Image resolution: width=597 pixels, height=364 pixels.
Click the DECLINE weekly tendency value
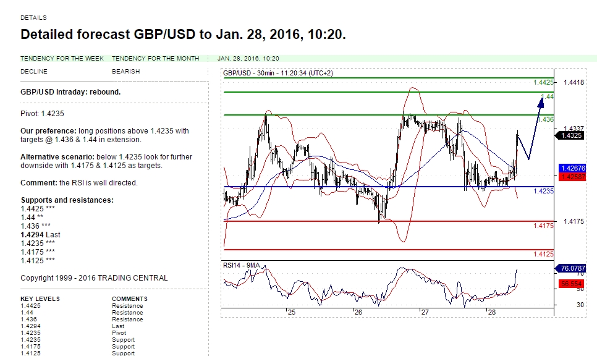[34, 71]
